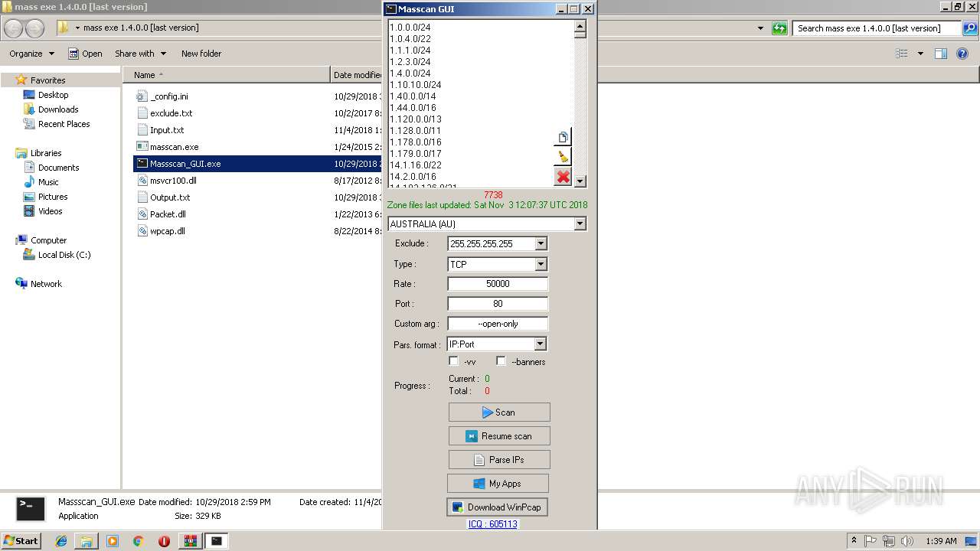This screenshot has width=980, height=551.
Task: Click the IP list scrollbar down arrow
Action: [580, 181]
